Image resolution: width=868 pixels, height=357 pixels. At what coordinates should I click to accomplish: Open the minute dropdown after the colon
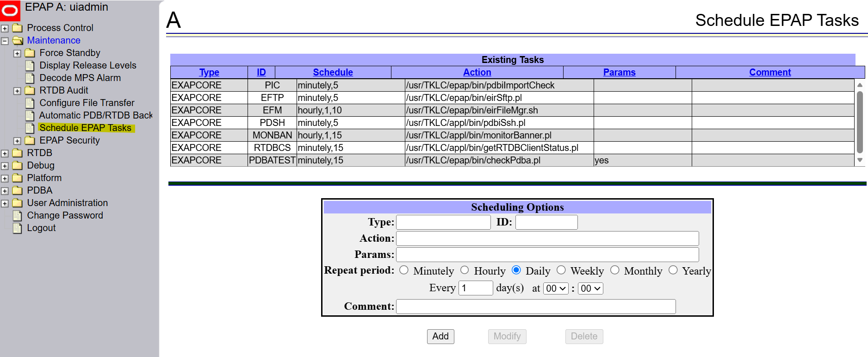point(590,288)
